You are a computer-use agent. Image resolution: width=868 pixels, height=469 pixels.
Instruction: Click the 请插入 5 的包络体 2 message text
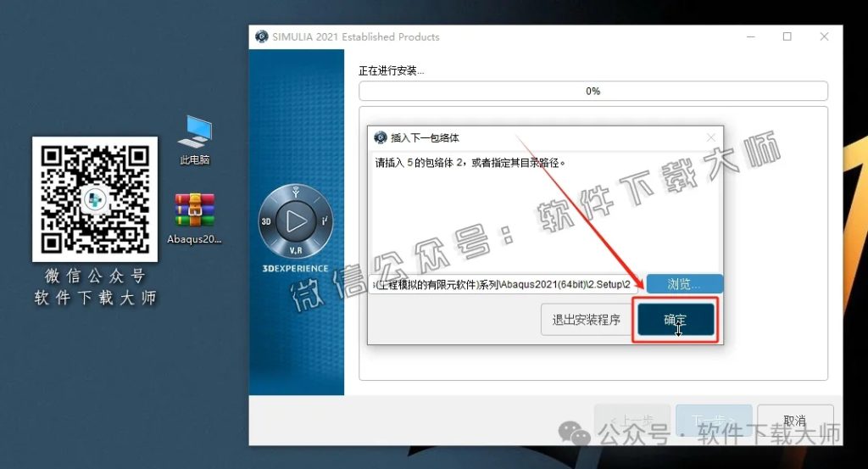coord(470,163)
